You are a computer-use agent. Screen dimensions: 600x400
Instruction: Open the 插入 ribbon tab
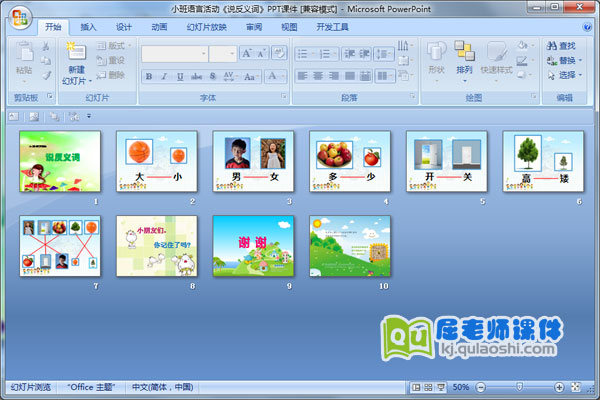click(x=88, y=27)
